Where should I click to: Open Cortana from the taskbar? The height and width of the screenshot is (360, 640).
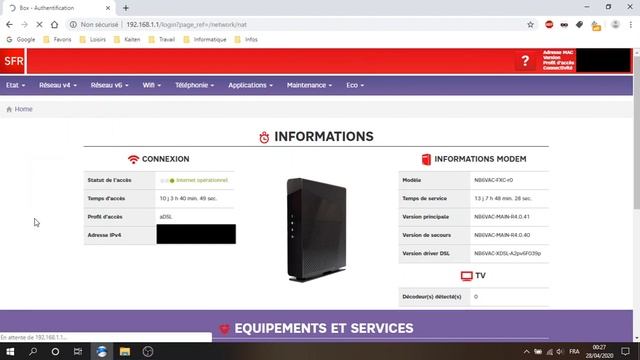coord(56,351)
